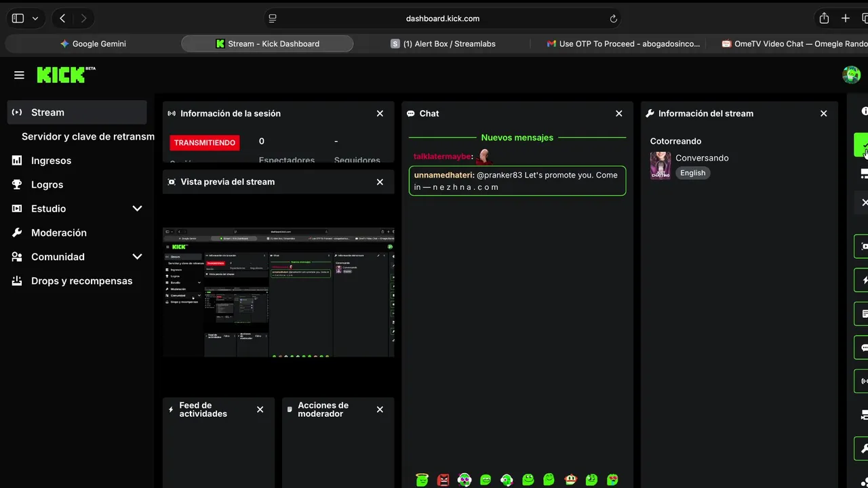Switch to the Google Gemini tab
868x488 pixels.
(x=93, y=43)
